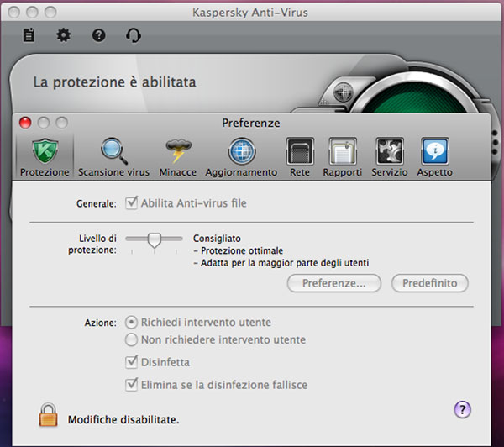Open settings gear in Kaspersky main window

click(x=63, y=35)
